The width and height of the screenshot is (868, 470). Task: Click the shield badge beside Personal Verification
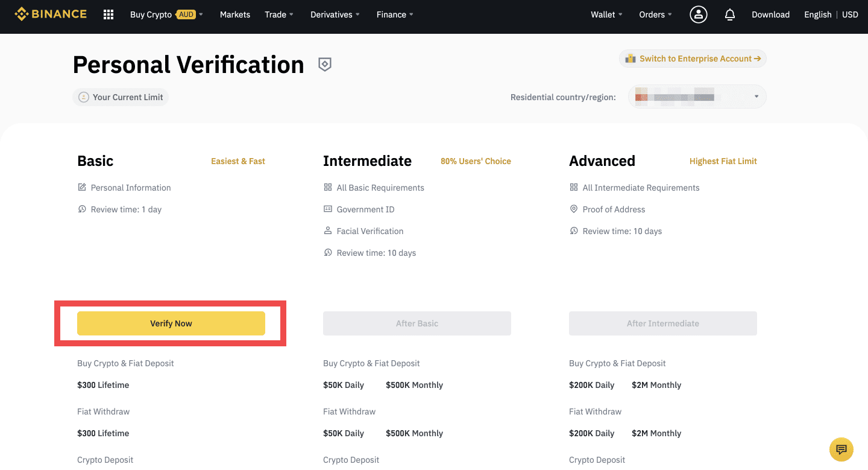[325, 65]
